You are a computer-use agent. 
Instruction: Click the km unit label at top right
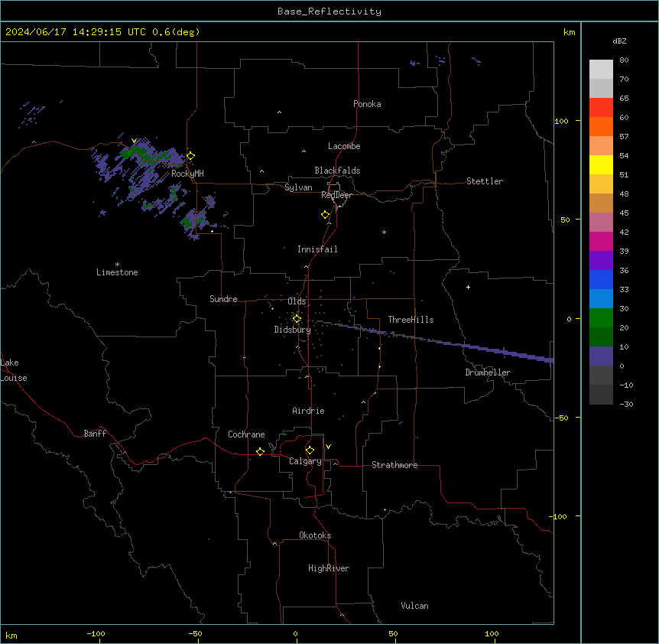pos(570,32)
